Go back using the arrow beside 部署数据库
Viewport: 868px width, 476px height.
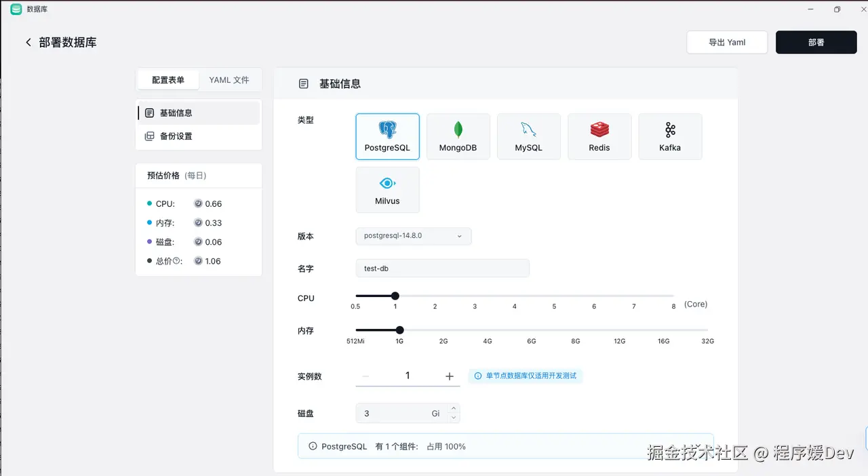28,43
